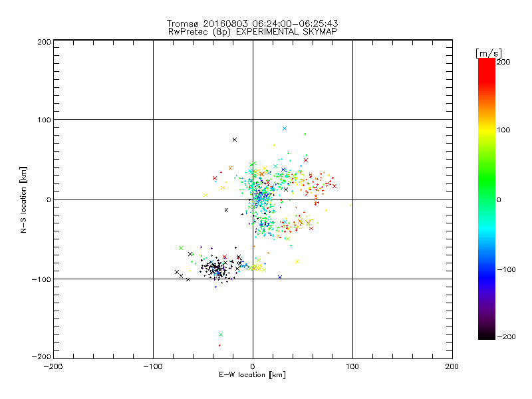532x399 pixels.
Task: Click the y-axis tick label 100
Action: tap(44, 120)
